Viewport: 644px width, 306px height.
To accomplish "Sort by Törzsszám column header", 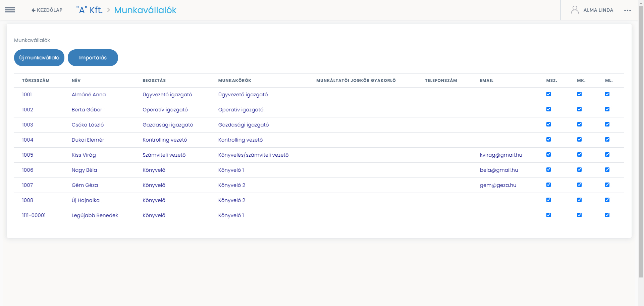I will (36, 81).
